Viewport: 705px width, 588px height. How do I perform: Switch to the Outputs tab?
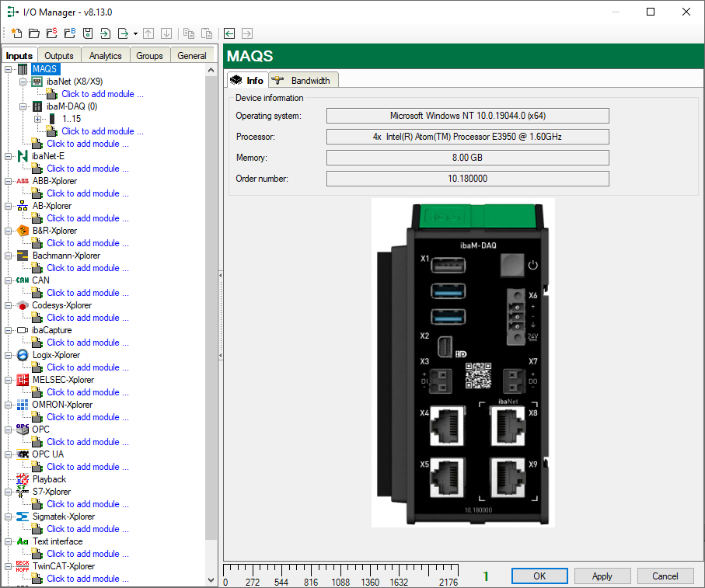(x=59, y=56)
